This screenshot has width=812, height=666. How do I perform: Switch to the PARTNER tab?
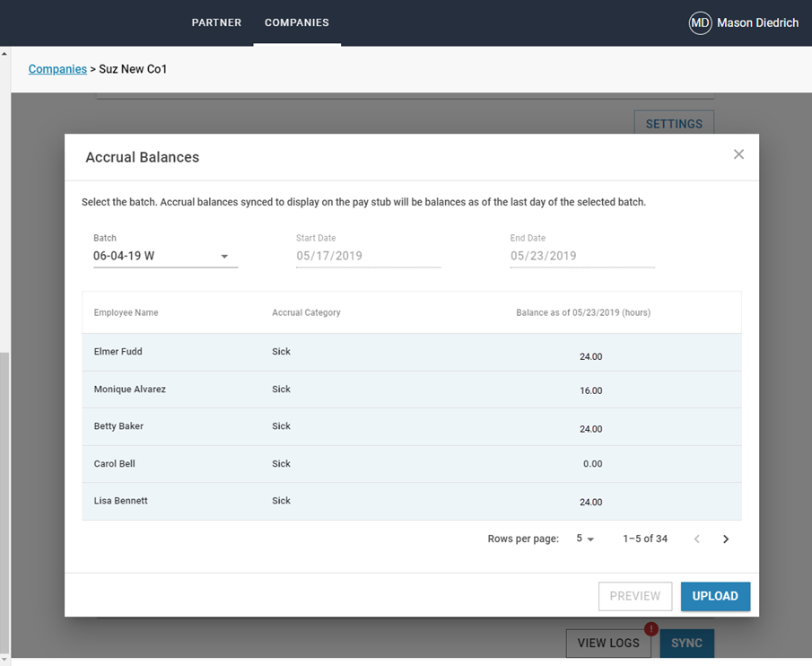[x=216, y=22]
